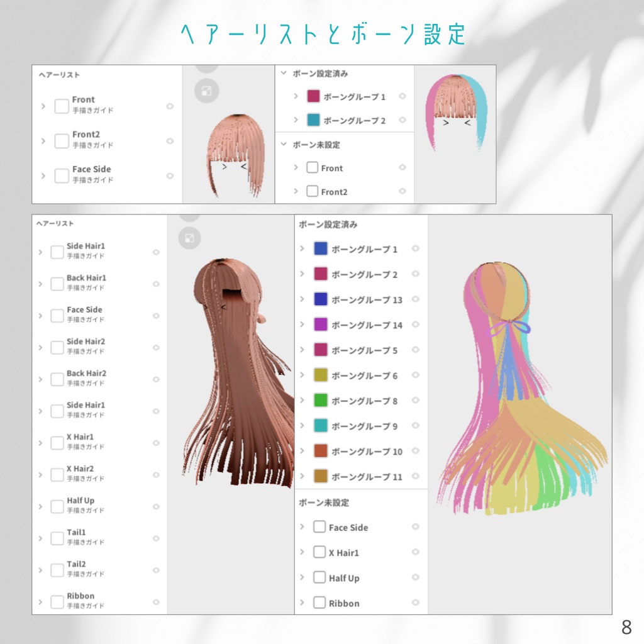This screenshot has height=644, width=644.
Task: Expand the Half Up entry in the bone panel
Action: tap(302, 577)
